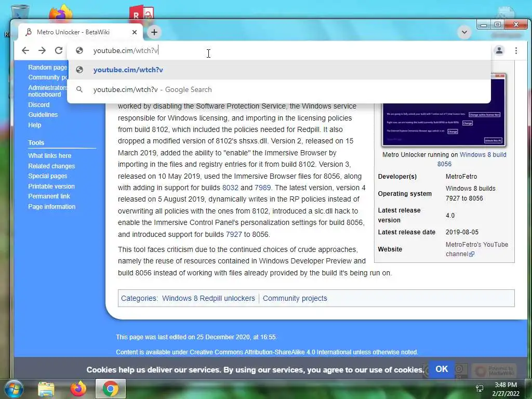This screenshot has width=532, height=399.
Task: Switch to Chrome in the taskbar
Action: (110, 389)
